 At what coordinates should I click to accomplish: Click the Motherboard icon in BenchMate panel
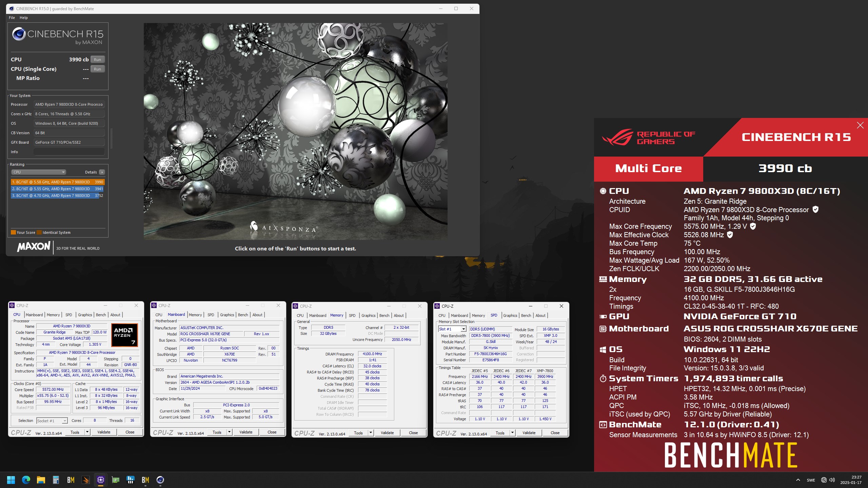(603, 329)
